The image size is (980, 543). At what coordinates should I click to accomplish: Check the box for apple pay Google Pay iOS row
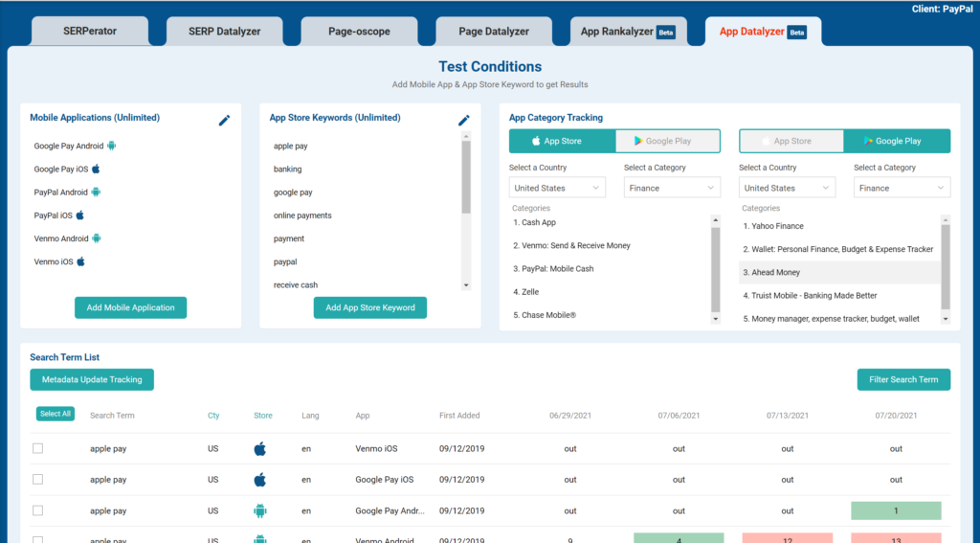click(38, 479)
